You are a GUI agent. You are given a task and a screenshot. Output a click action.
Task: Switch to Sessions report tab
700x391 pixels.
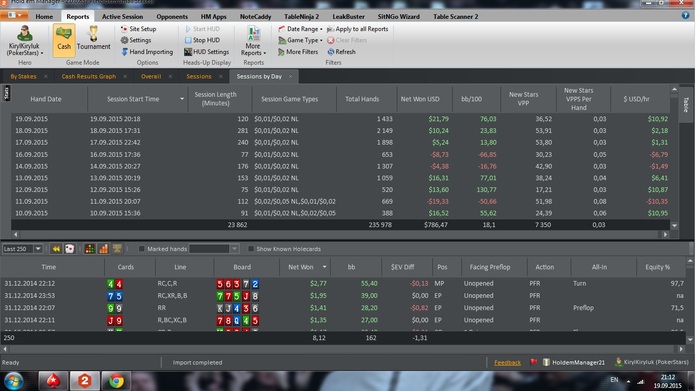coord(199,76)
